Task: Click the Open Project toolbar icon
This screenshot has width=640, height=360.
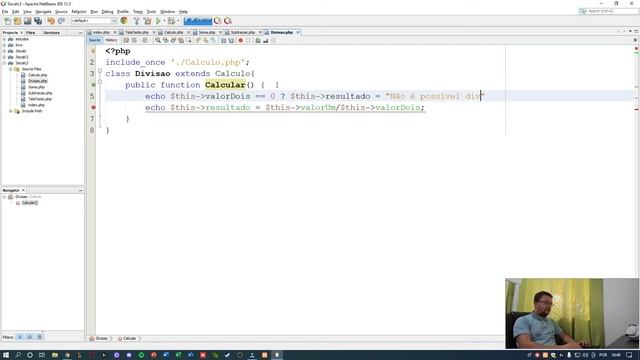Action: pyautogui.click(x=27, y=21)
